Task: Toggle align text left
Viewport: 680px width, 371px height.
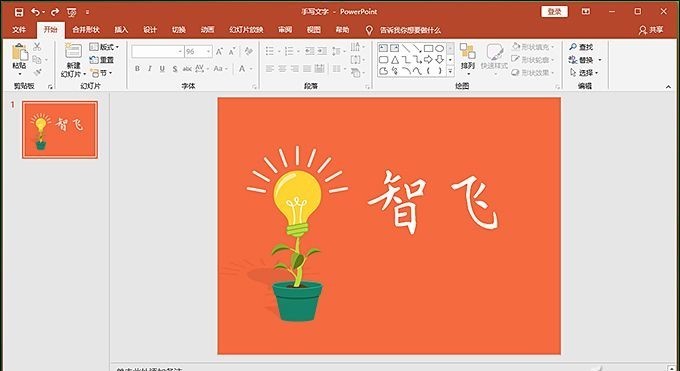Action: (x=270, y=69)
